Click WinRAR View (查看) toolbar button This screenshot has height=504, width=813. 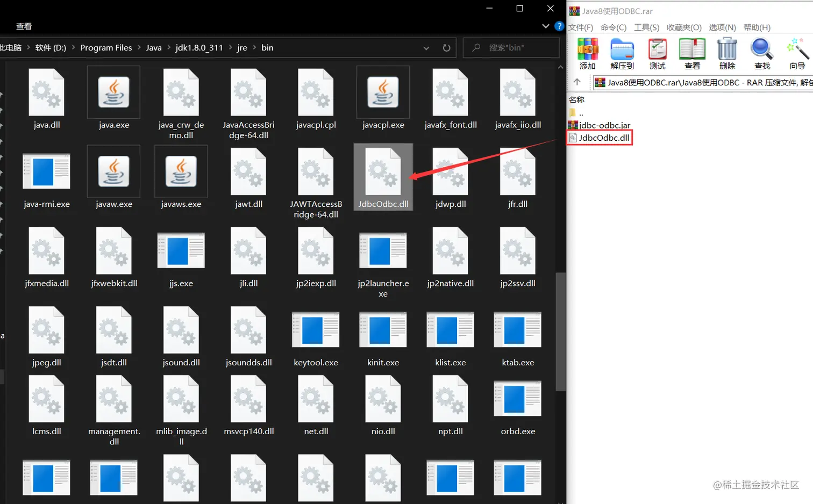tap(692, 54)
